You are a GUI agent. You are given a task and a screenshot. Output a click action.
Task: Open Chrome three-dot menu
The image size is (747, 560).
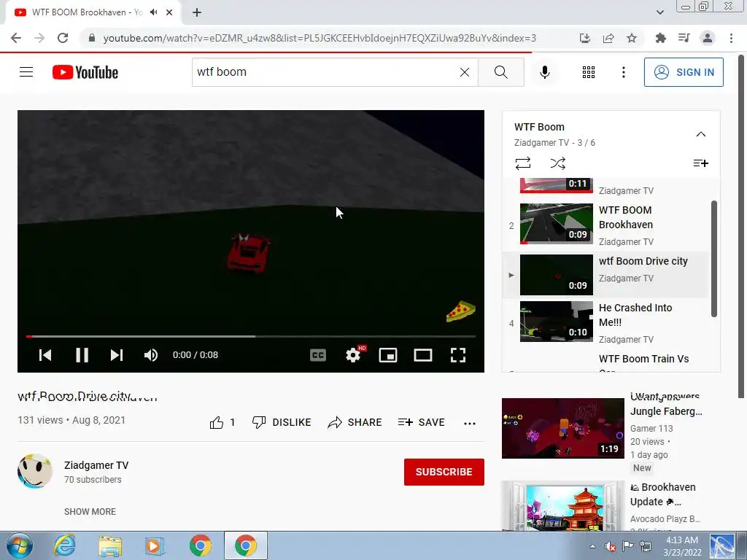[x=731, y=38]
